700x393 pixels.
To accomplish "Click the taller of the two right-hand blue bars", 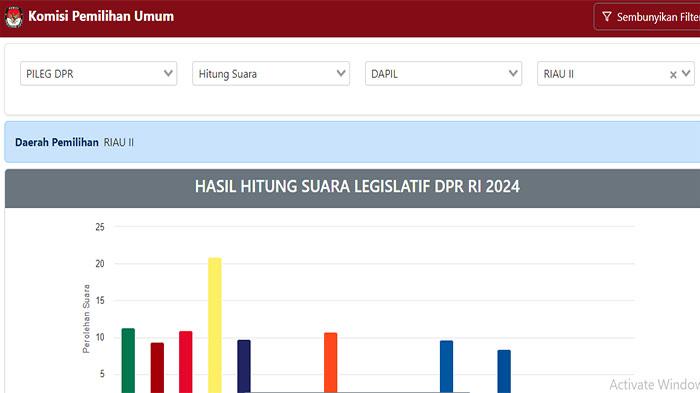I will pyautogui.click(x=446, y=367).
